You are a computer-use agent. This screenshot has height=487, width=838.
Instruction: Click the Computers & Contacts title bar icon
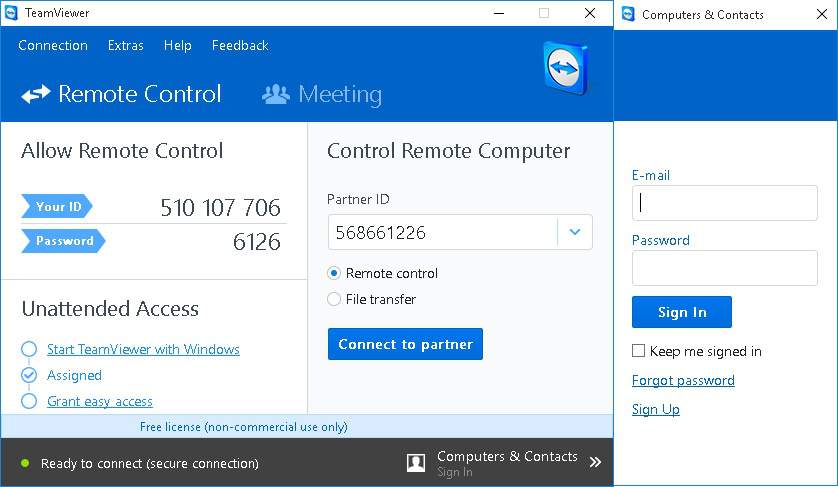pos(628,14)
